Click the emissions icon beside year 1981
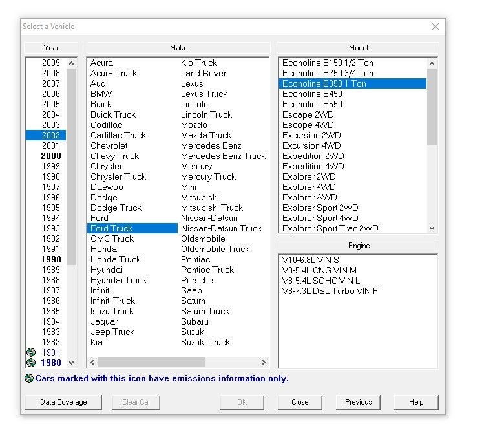Screen dimensions: 504x448 coord(30,352)
